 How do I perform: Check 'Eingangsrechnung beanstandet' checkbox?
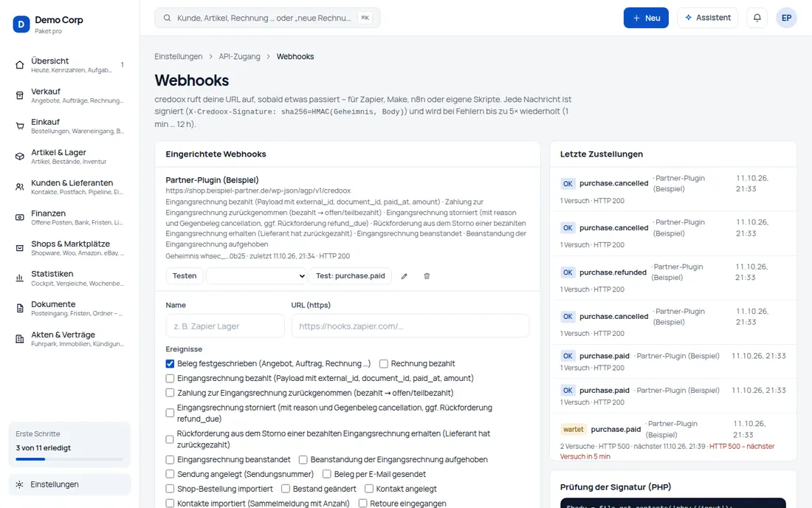click(x=170, y=460)
